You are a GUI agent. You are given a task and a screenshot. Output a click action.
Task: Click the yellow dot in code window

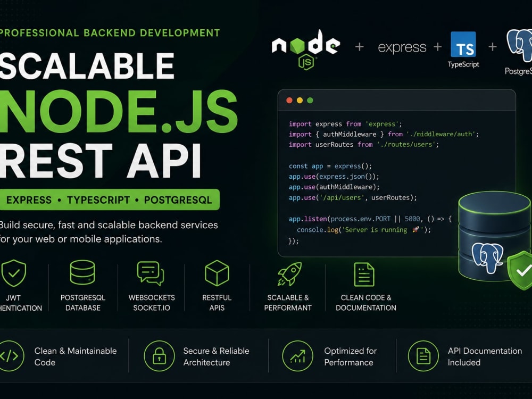pos(300,100)
